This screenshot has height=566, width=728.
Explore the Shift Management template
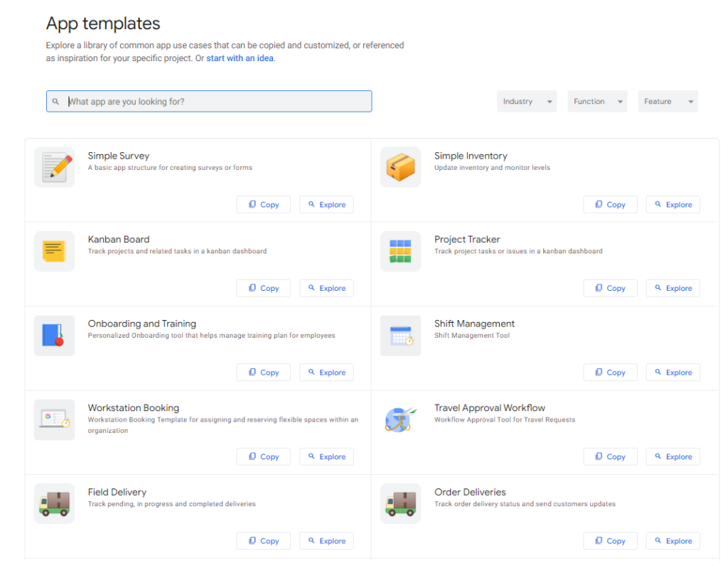[673, 372]
